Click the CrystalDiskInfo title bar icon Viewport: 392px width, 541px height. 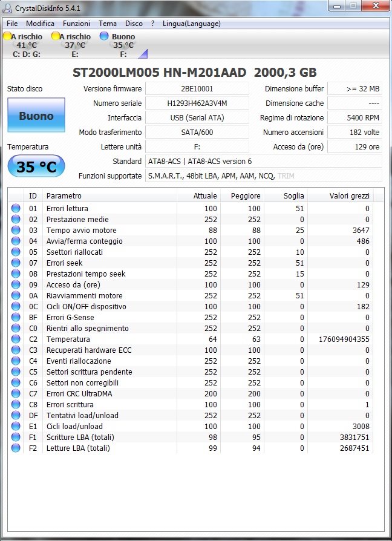(7, 8)
